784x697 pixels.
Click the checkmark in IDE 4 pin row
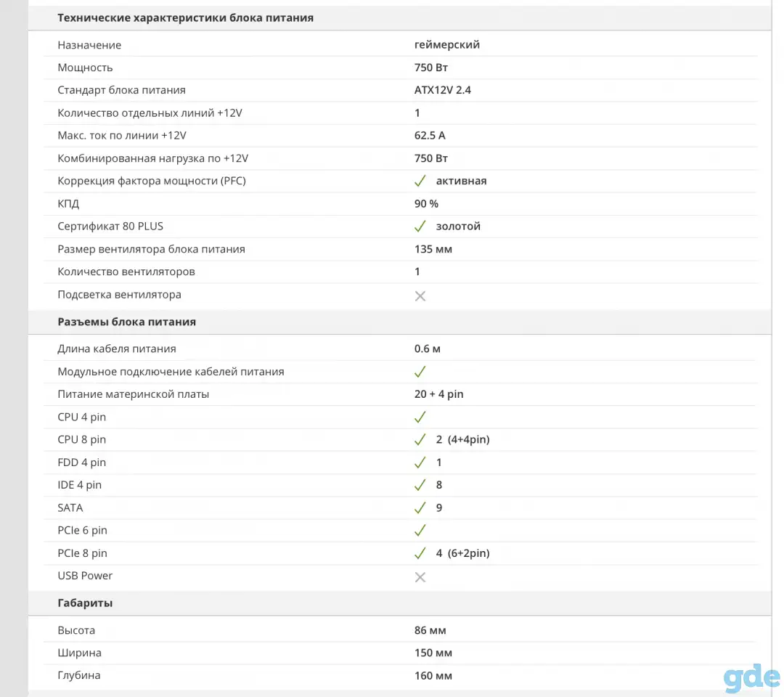[x=420, y=485]
